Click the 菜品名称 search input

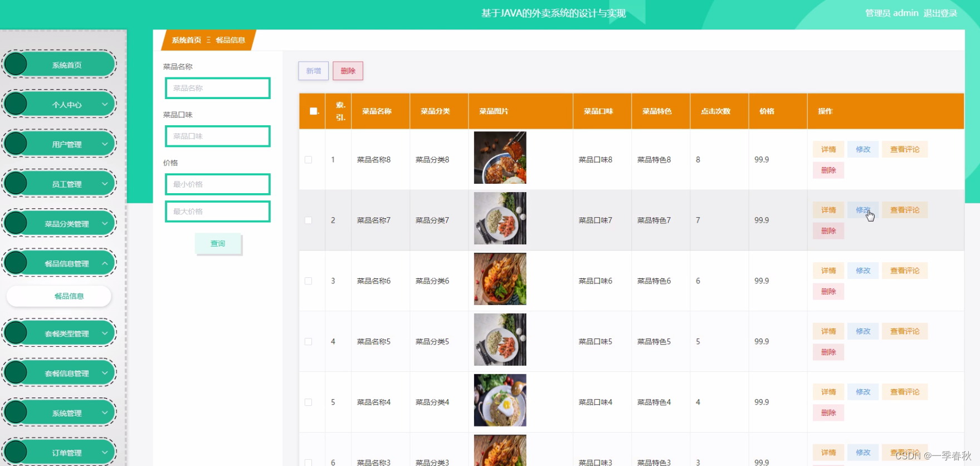click(218, 88)
